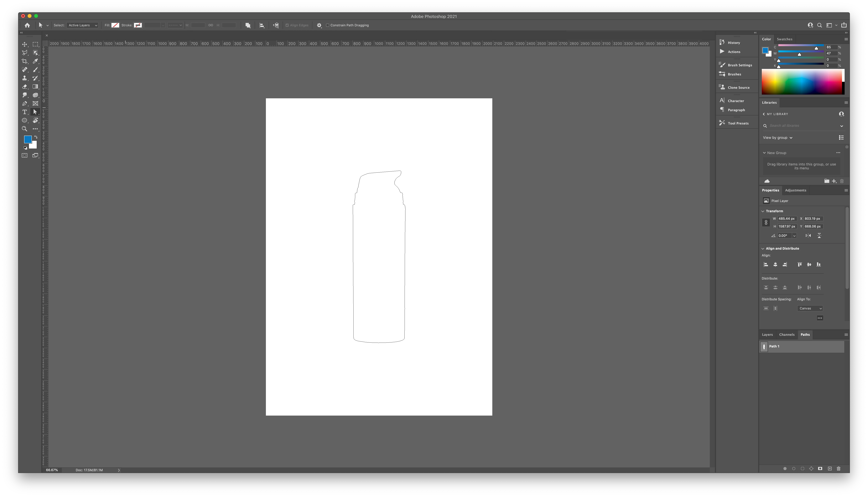Select the Crop tool

25,61
